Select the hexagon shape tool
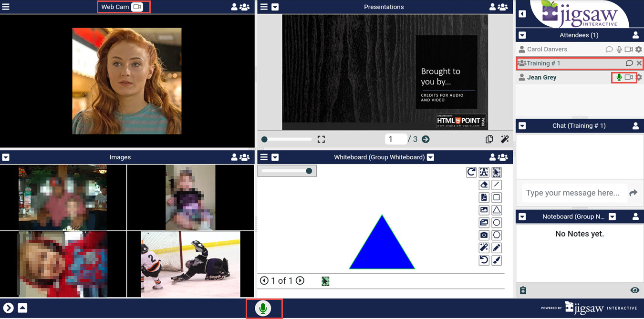Viewport: 644px width, 319px height. click(497, 235)
